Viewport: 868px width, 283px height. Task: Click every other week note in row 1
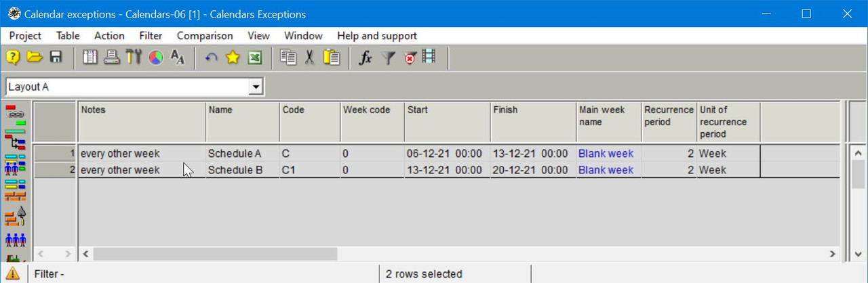tap(142, 154)
